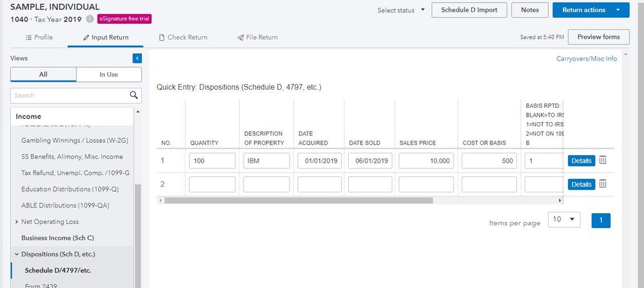Collapse the left panel with the blue arrow icon
644x288 pixels.
click(x=137, y=58)
